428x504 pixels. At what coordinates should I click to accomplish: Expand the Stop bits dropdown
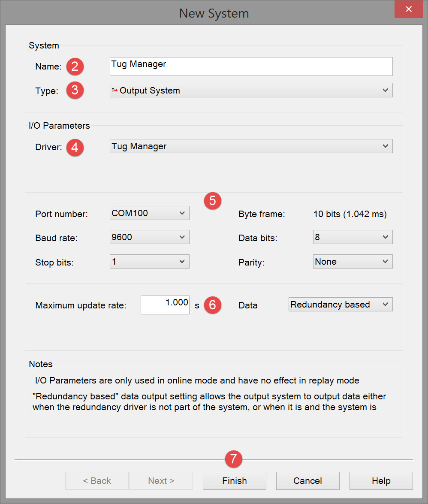(x=149, y=261)
